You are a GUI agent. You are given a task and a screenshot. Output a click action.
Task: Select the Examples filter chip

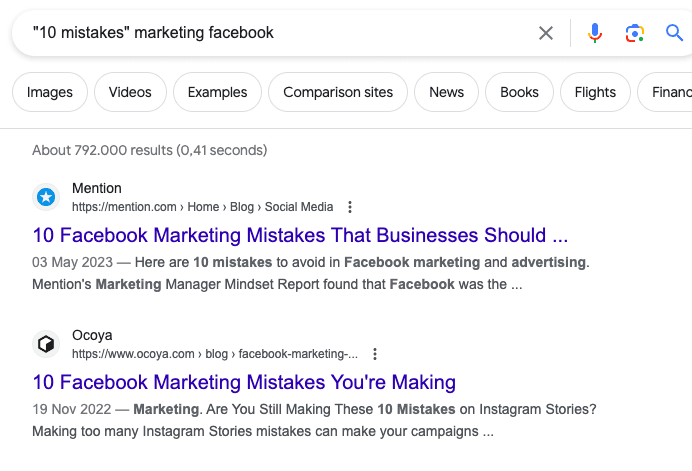[x=217, y=92]
